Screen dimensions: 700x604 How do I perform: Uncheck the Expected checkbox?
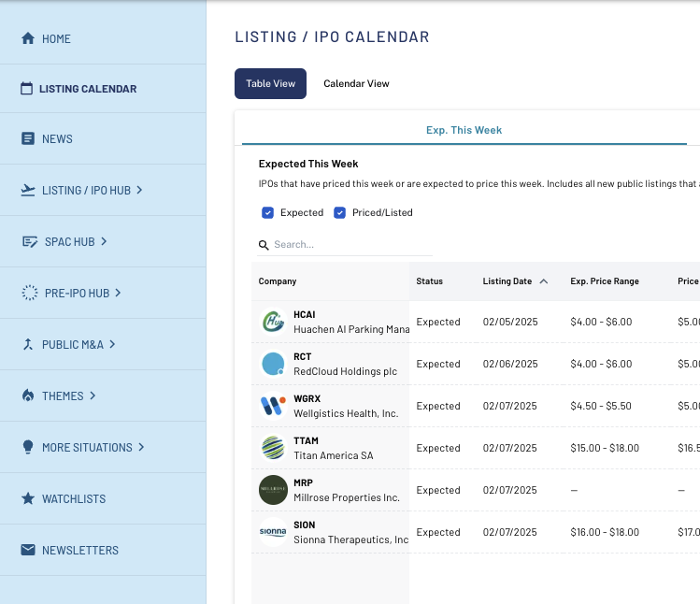pyautogui.click(x=268, y=212)
